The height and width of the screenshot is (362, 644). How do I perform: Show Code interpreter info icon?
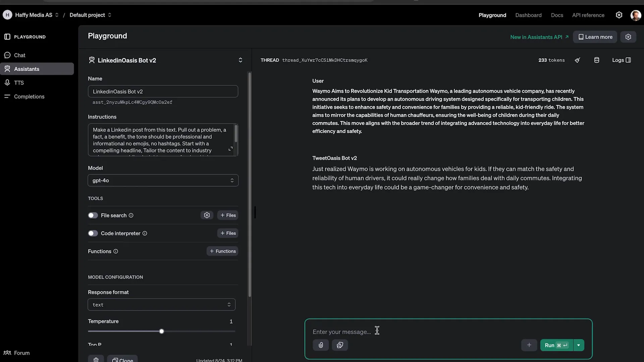pyautogui.click(x=145, y=233)
